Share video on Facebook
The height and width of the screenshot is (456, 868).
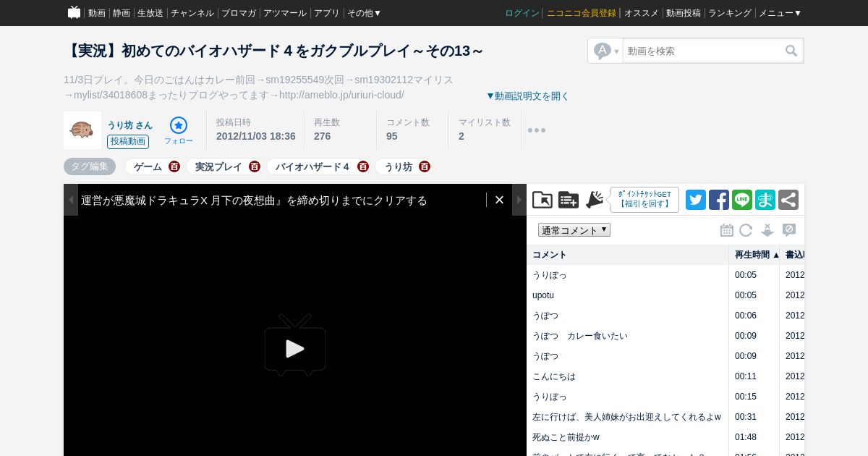(719, 200)
